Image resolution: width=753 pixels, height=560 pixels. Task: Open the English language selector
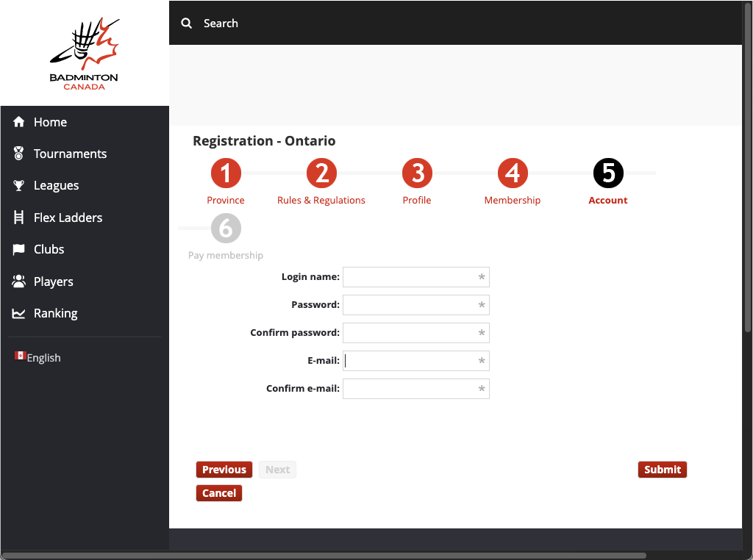[x=38, y=357]
